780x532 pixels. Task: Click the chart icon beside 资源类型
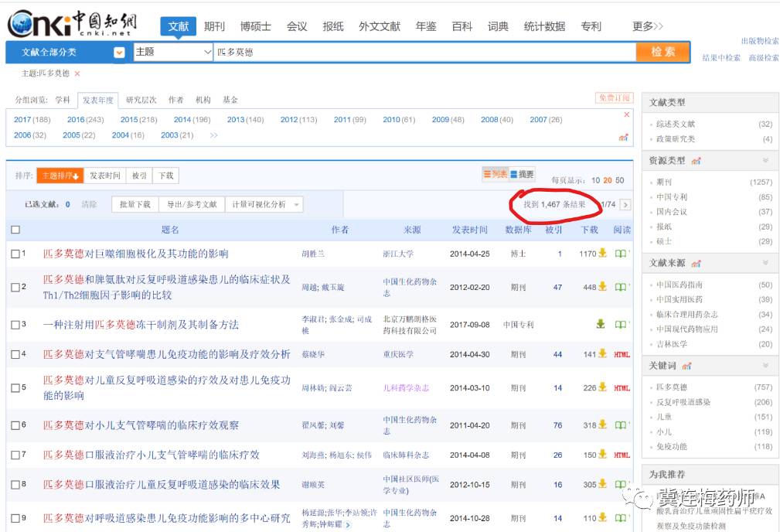click(696, 161)
